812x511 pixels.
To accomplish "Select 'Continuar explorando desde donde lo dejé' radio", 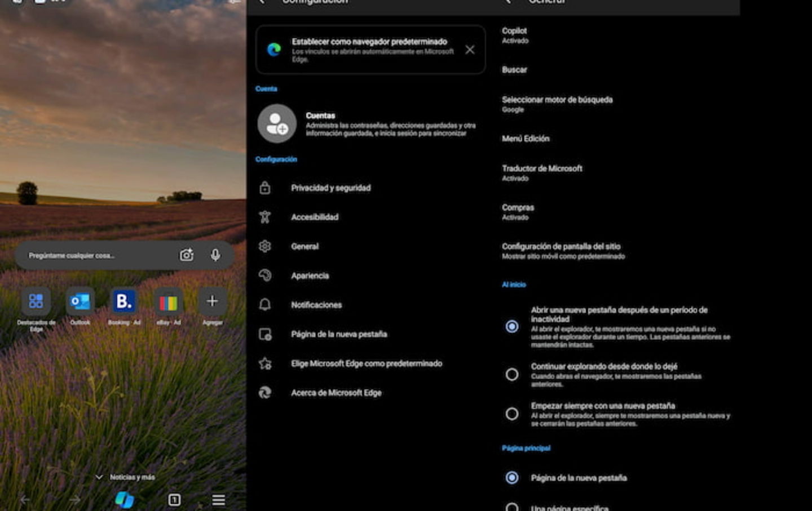I will 512,374.
